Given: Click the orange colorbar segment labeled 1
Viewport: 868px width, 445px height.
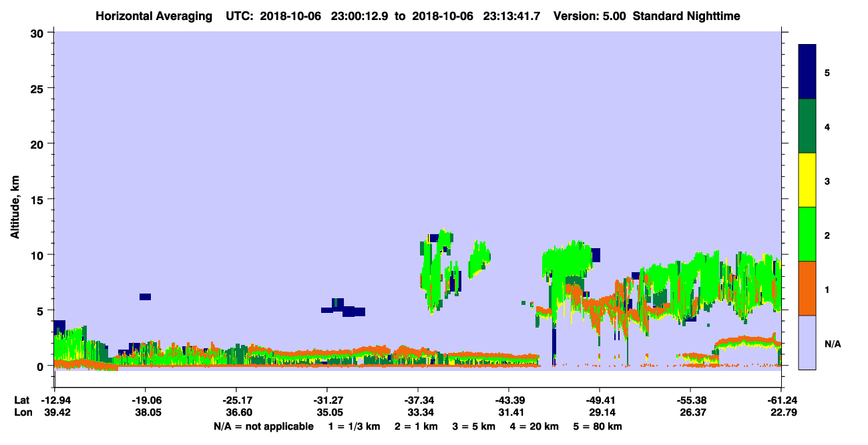Looking at the screenshot, I should (x=807, y=288).
